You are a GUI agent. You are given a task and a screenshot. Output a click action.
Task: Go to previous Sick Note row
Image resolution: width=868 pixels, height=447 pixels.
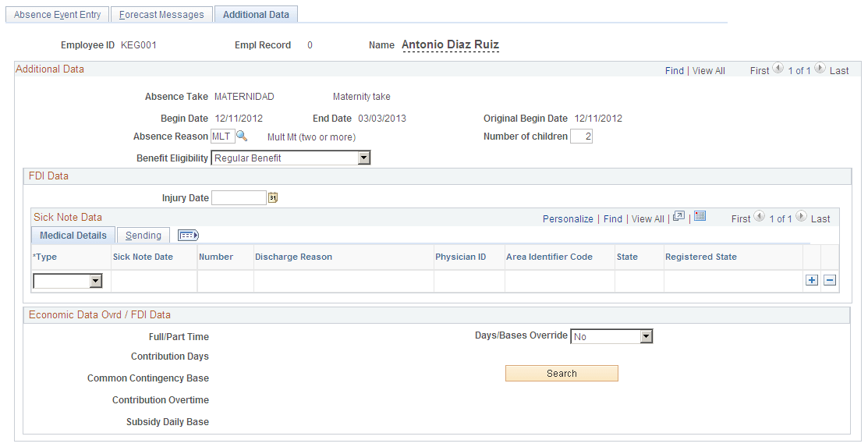(x=759, y=217)
